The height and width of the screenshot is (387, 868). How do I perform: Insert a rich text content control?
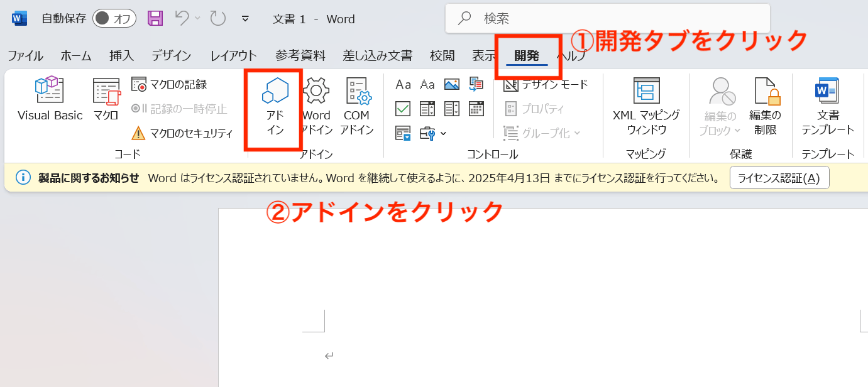(x=403, y=84)
